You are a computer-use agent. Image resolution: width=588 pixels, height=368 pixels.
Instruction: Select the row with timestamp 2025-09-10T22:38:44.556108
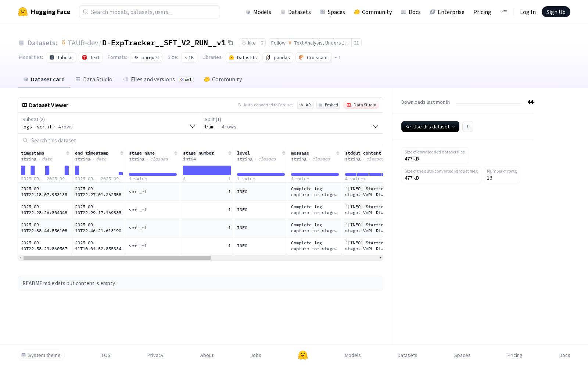(x=200, y=228)
